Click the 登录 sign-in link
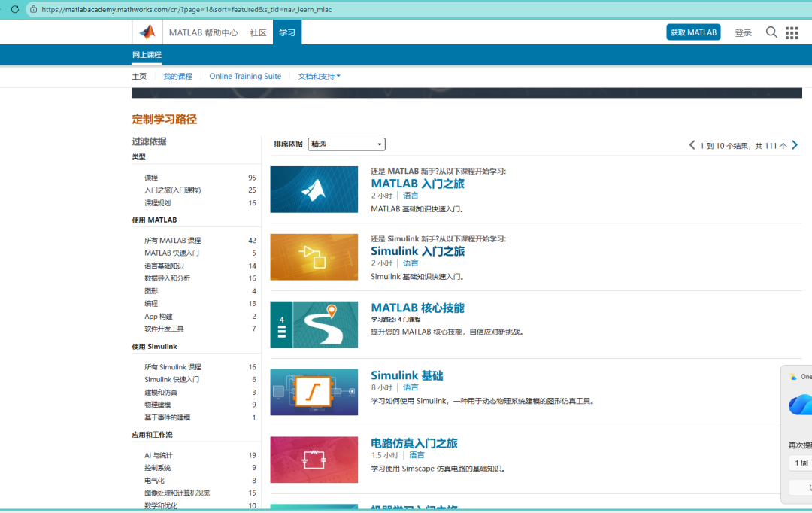Screen dimensions: 812x513 click(743, 33)
